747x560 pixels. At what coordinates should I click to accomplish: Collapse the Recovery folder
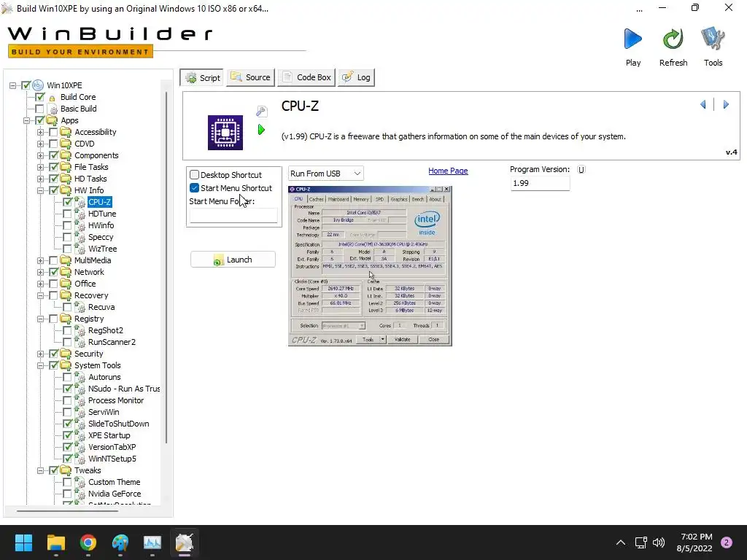point(41,295)
